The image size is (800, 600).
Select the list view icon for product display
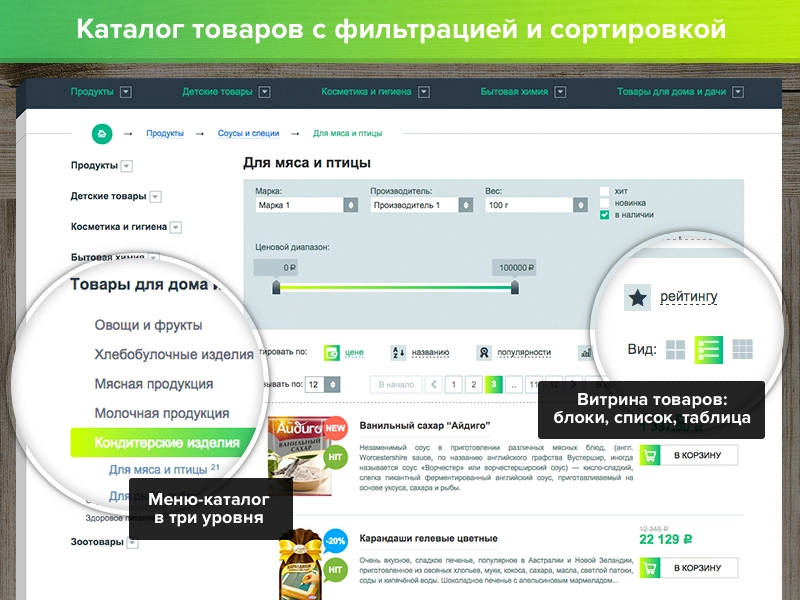(708, 347)
